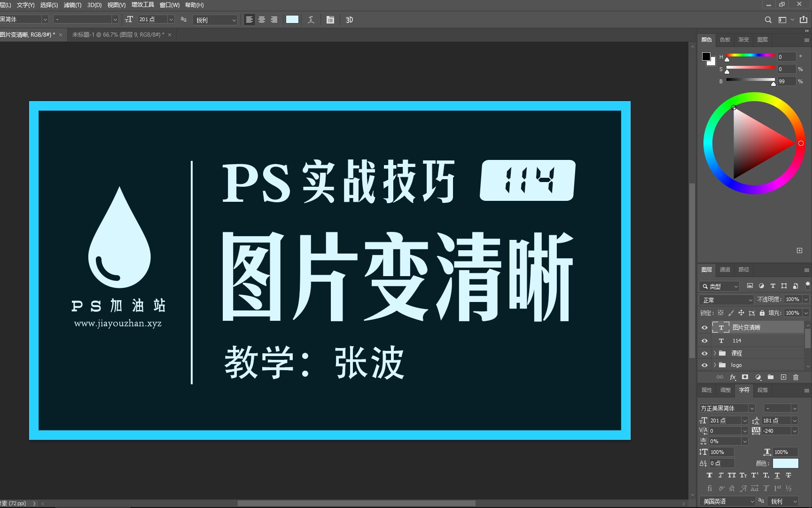The image size is (812, 508).
Task: Hide the 114 text layer
Action: [704, 341]
